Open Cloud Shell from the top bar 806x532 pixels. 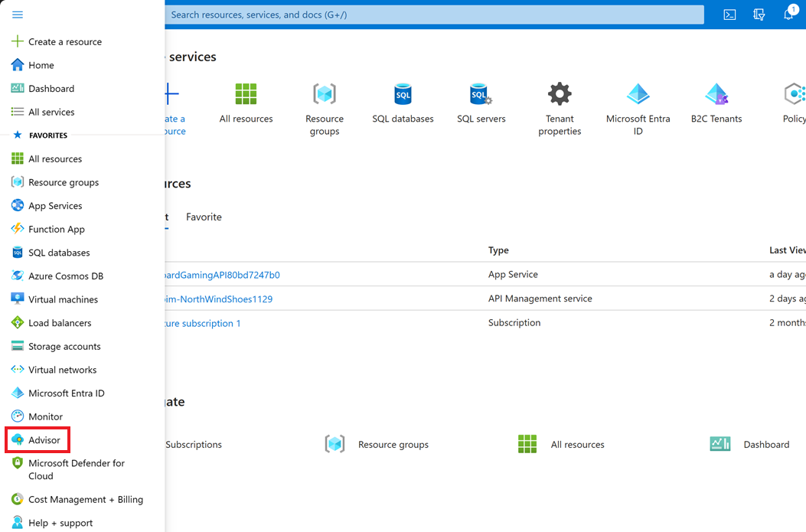tap(729, 15)
